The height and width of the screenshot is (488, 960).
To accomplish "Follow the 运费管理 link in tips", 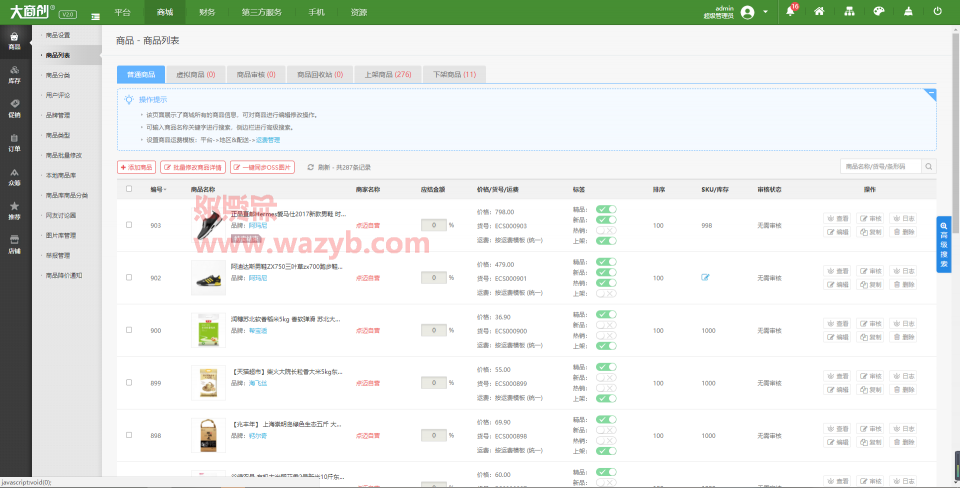I will [x=268, y=140].
